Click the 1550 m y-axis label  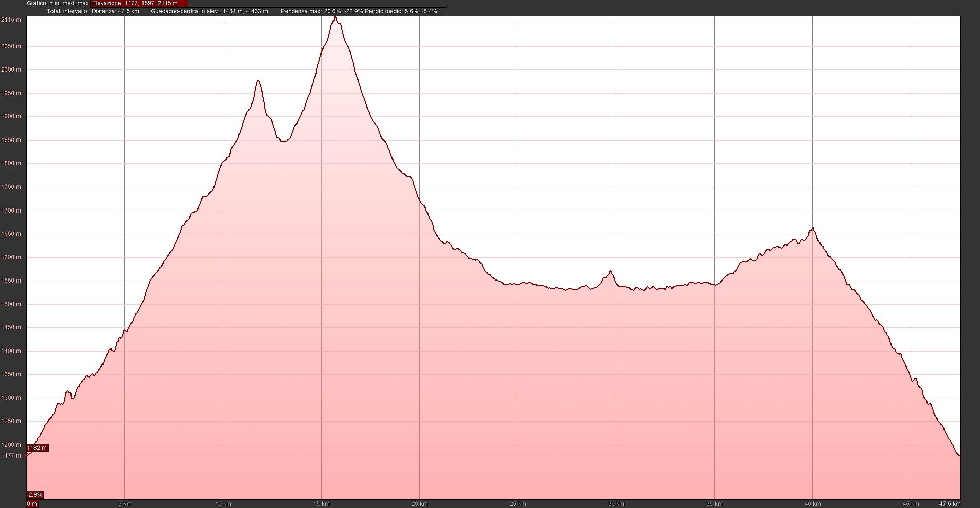[11, 281]
